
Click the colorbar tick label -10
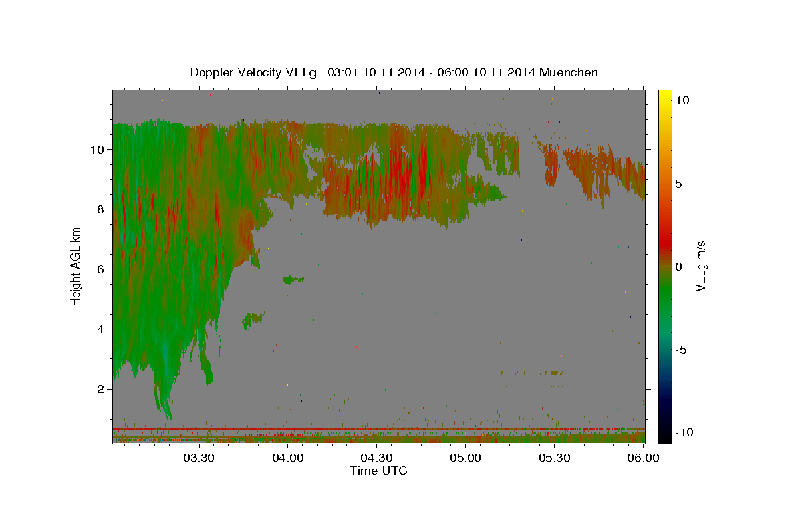(x=683, y=432)
